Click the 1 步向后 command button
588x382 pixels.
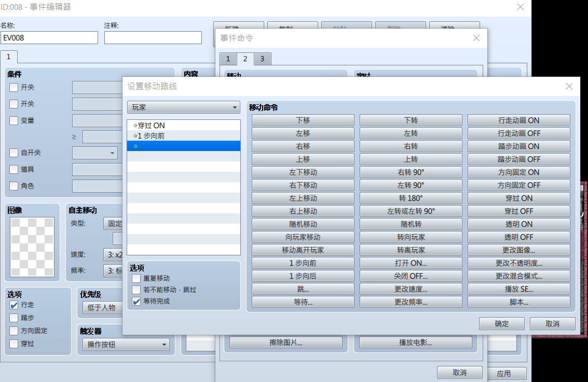click(x=303, y=276)
